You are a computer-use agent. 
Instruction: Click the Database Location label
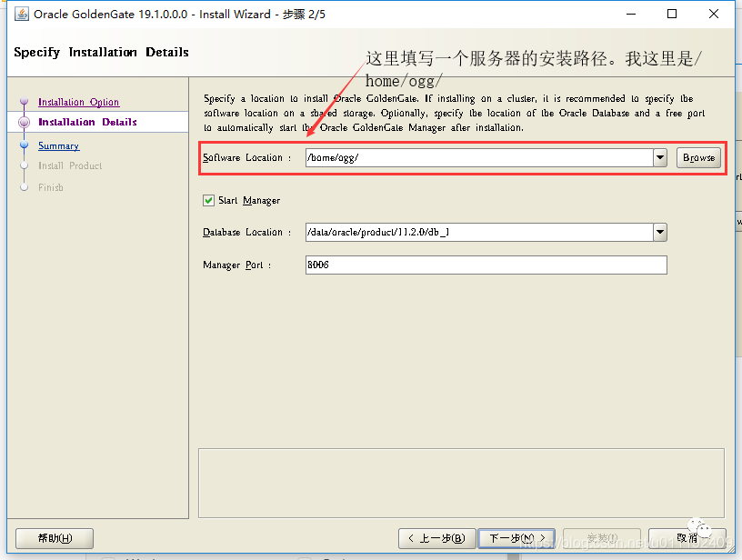click(x=246, y=232)
